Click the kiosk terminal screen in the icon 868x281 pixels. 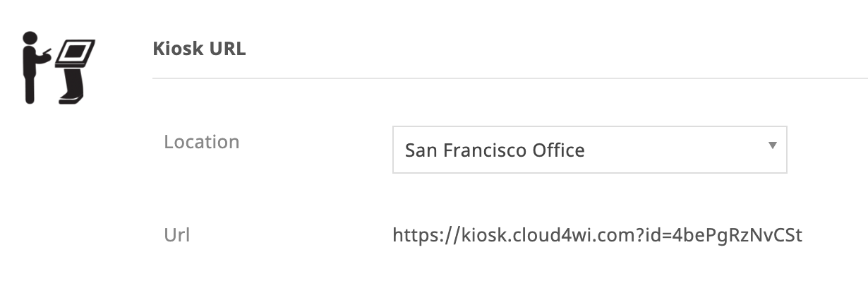coord(77,52)
